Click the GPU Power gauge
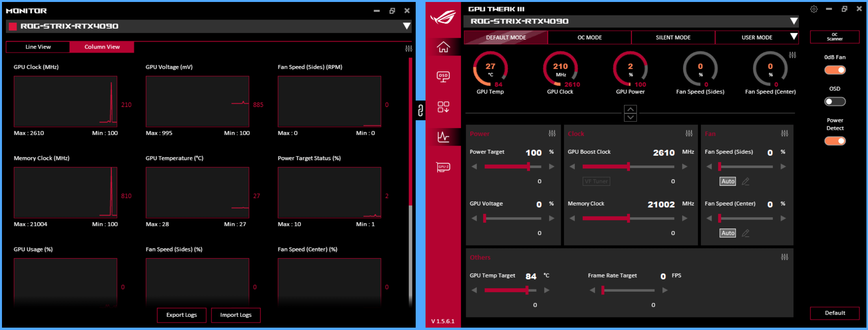868x330 pixels. click(630, 69)
